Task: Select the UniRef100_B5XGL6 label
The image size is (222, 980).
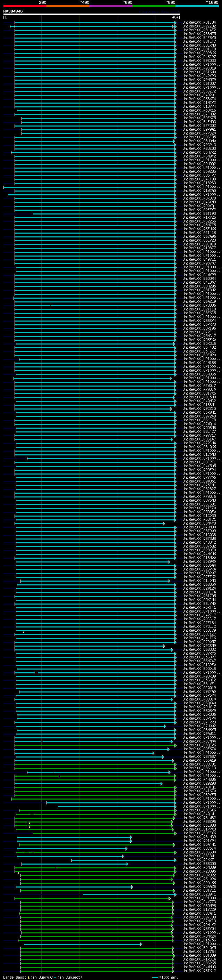Action: (x=199, y=343)
